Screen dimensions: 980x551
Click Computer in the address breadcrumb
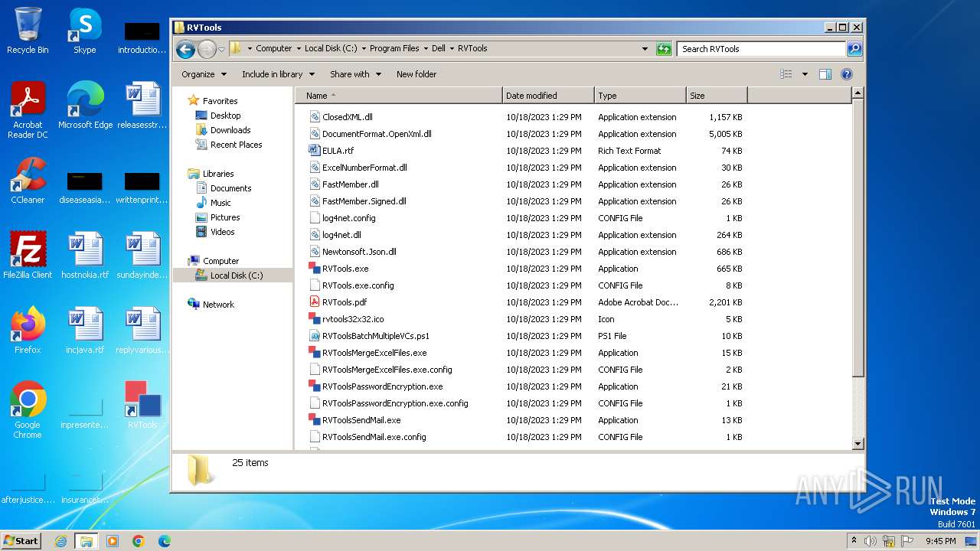click(273, 48)
